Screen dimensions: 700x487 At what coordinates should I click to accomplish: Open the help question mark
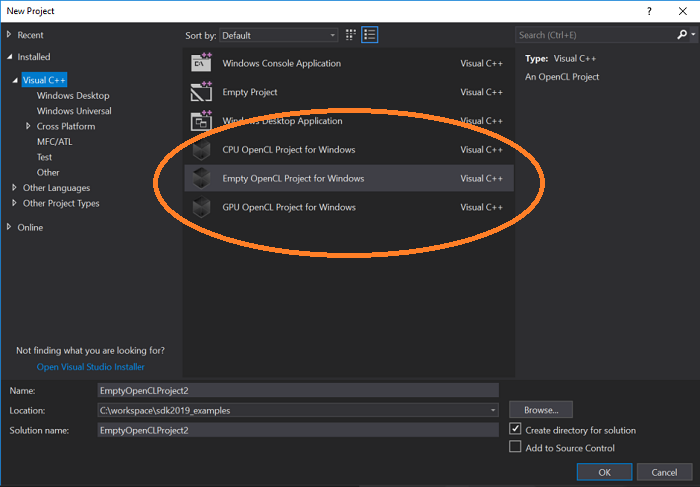(649, 11)
